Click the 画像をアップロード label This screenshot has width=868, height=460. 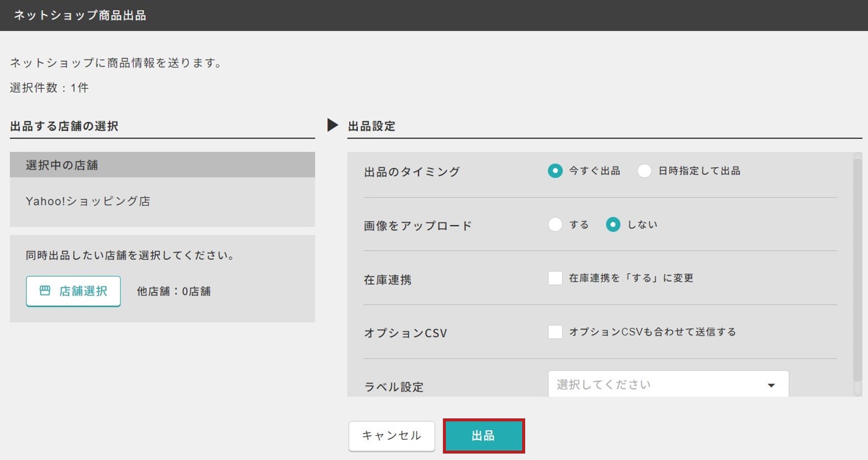coord(418,226)
